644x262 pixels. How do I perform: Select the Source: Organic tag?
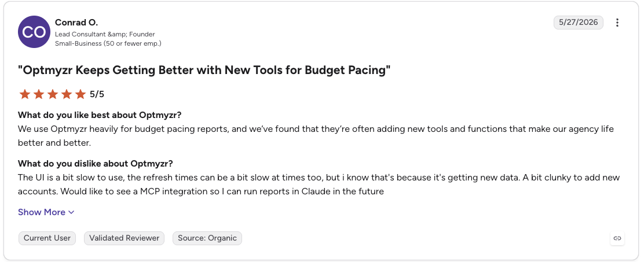click(207, 238)
